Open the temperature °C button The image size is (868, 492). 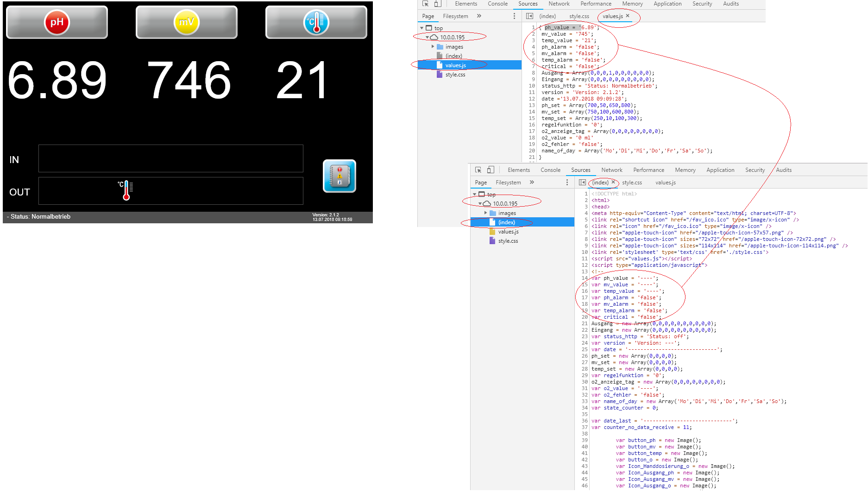(x=316, y=22)
